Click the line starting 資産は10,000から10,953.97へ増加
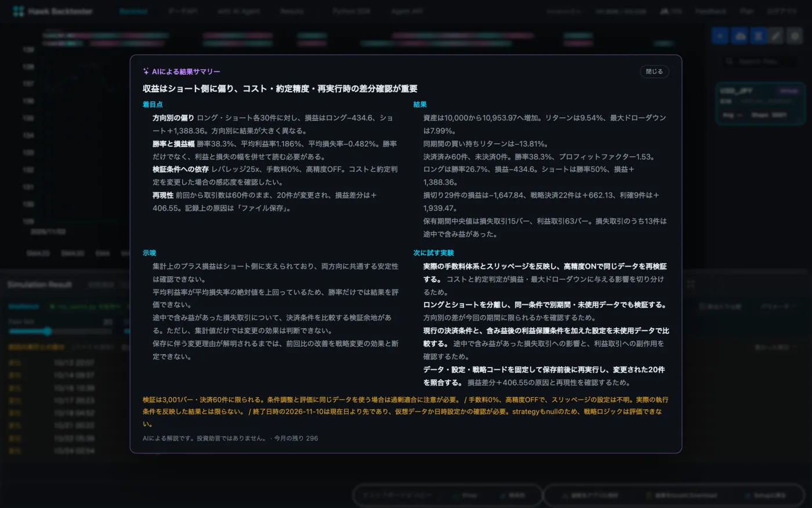812x508 pixels. point(545,124)
